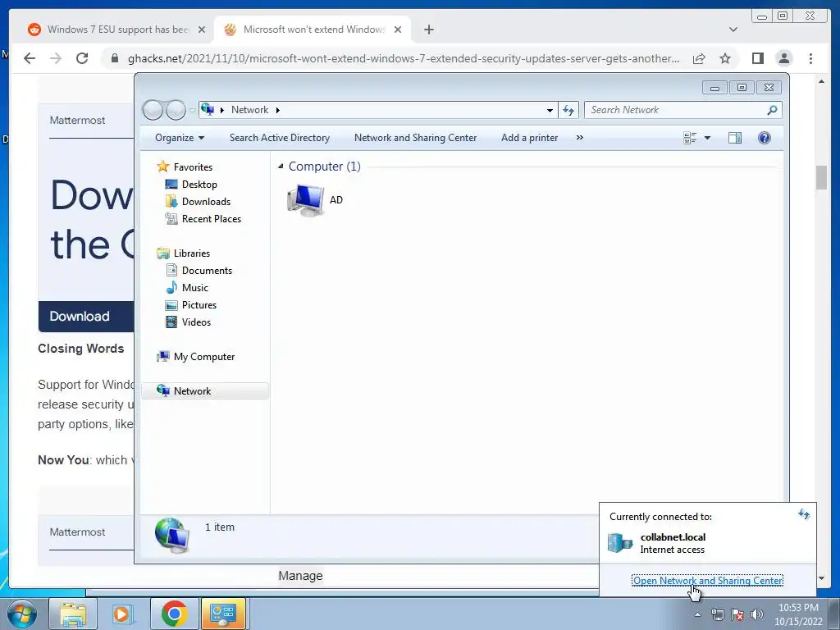This screenshot has height=630, width=840.
Task: Click the Manage link on webpage
Action: tap(300, 576)
